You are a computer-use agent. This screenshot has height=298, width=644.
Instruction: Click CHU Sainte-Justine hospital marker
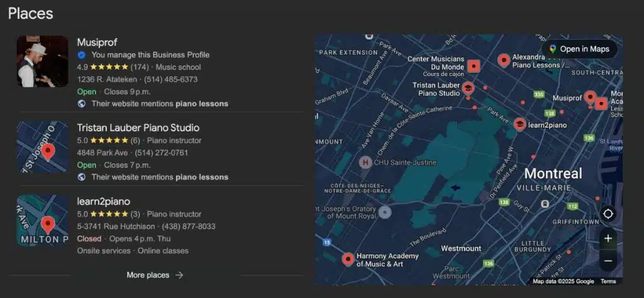365,162
